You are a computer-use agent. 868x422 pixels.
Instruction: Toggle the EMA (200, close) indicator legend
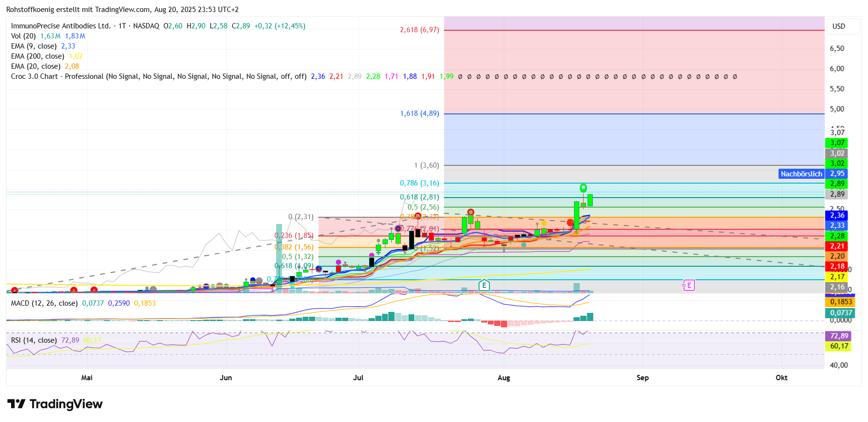(x=38, y=56)
